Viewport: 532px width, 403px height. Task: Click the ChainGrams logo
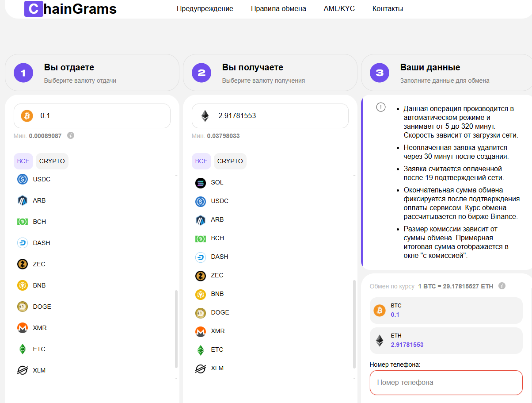71,9
